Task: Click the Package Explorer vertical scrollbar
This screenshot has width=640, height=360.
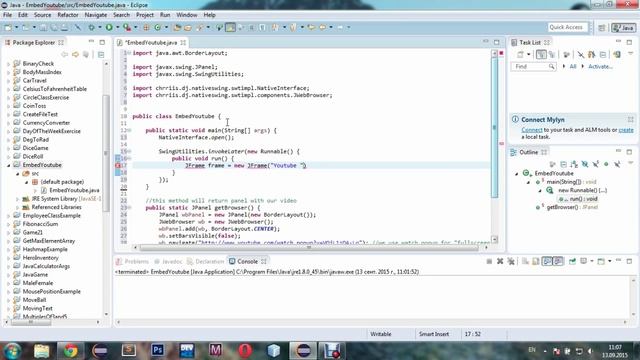Action: coord(106,153)
